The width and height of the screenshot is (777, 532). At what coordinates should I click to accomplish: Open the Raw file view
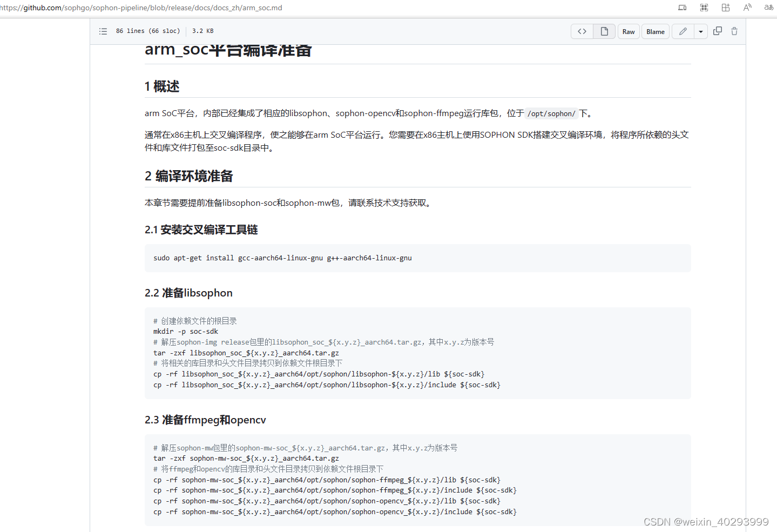click(x=629, y=31)
